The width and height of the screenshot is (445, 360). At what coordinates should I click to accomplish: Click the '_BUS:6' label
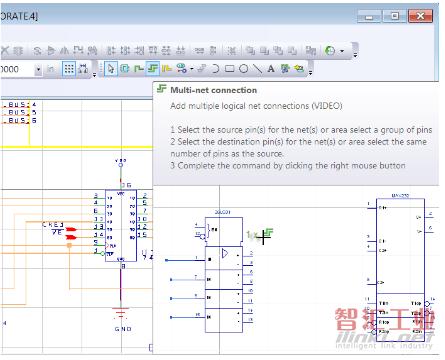pos(19,120)
